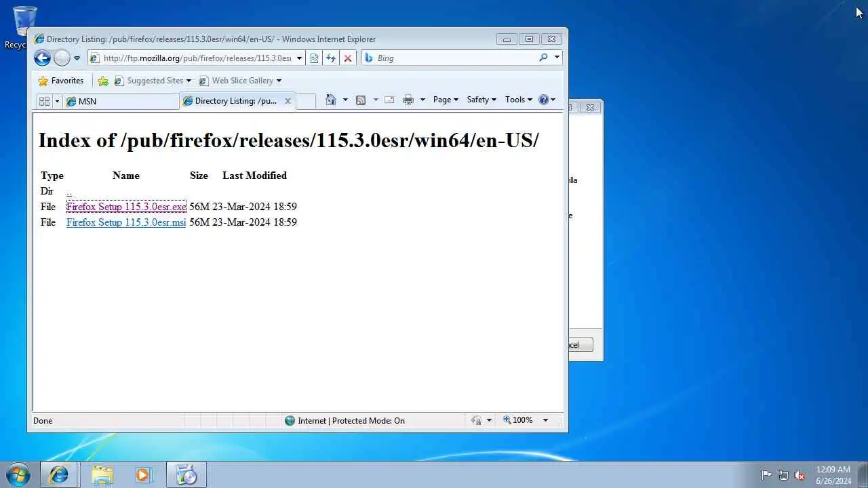Download Firefox Setup 115.3.0esr.msi link
The image size is (868, 488).
tap(126, 222)
